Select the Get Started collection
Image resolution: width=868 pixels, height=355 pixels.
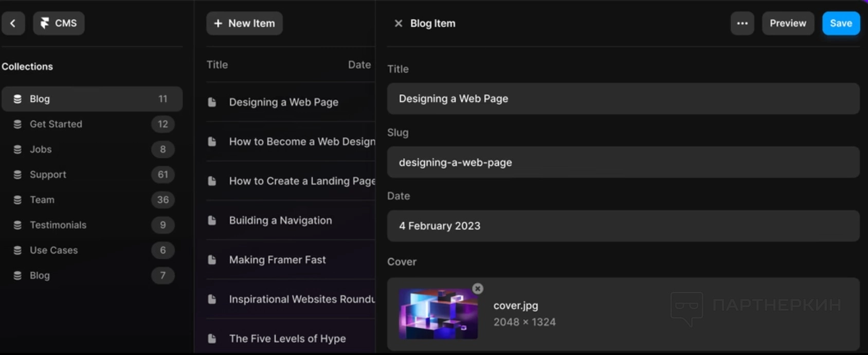pos(56,124)
